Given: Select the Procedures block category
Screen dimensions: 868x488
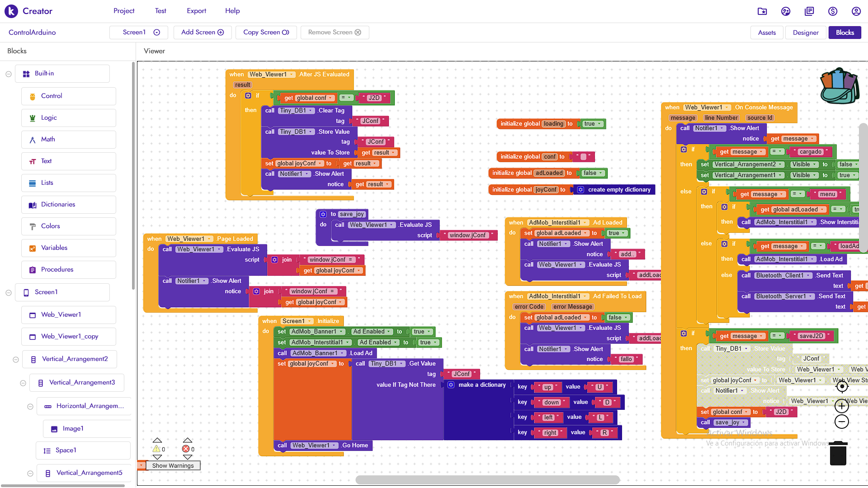Looking at the screenshot, I should tap(68, 270).
